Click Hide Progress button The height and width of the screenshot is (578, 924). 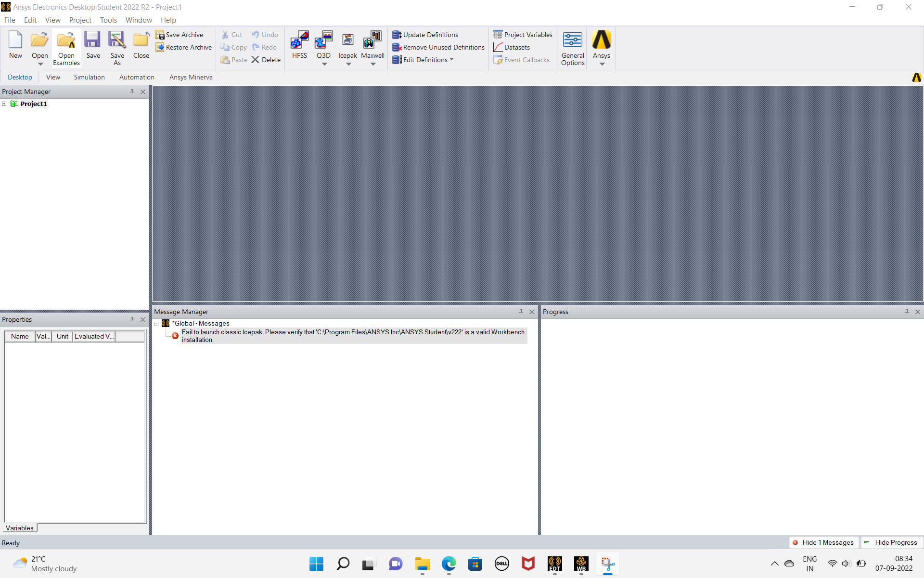point(892,542)
